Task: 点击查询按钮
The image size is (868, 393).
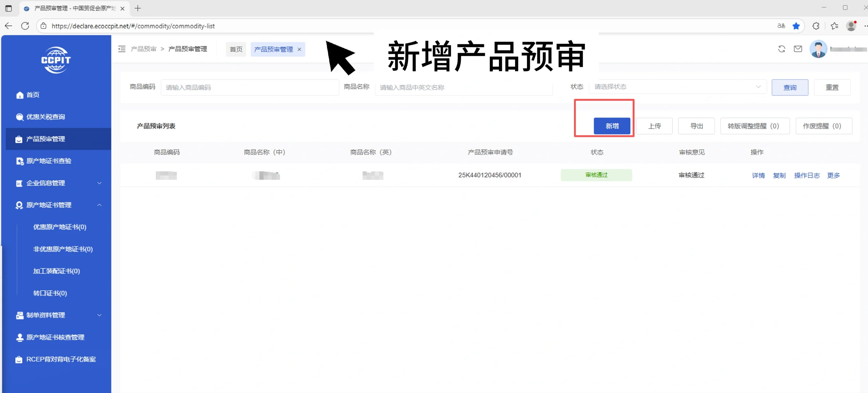Action: [790, 87]
